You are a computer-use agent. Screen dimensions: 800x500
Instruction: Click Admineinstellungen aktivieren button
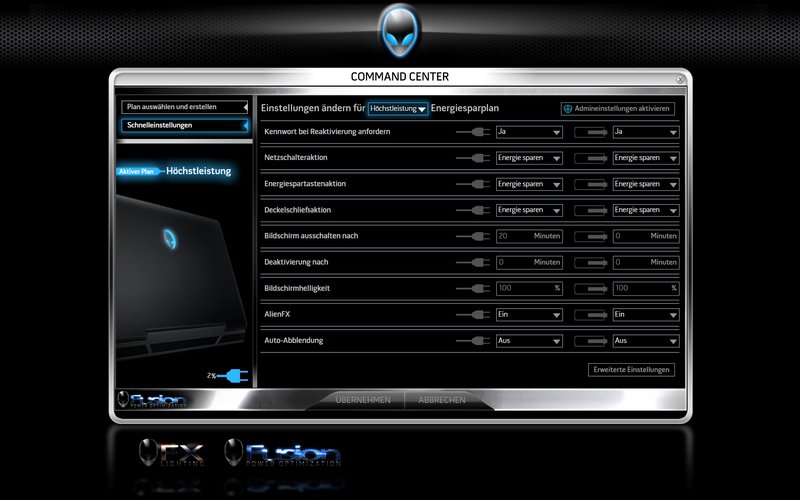pyautogui.click(x=618, y=109)
